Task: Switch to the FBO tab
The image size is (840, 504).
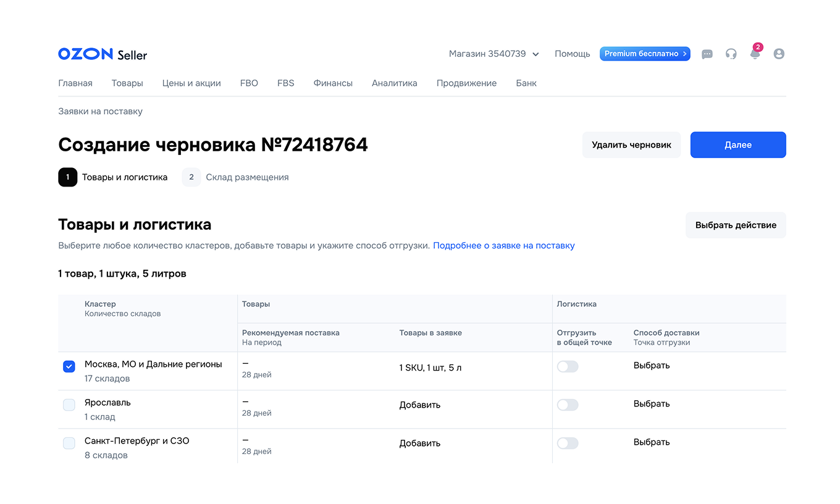Action: coord(249,83)
